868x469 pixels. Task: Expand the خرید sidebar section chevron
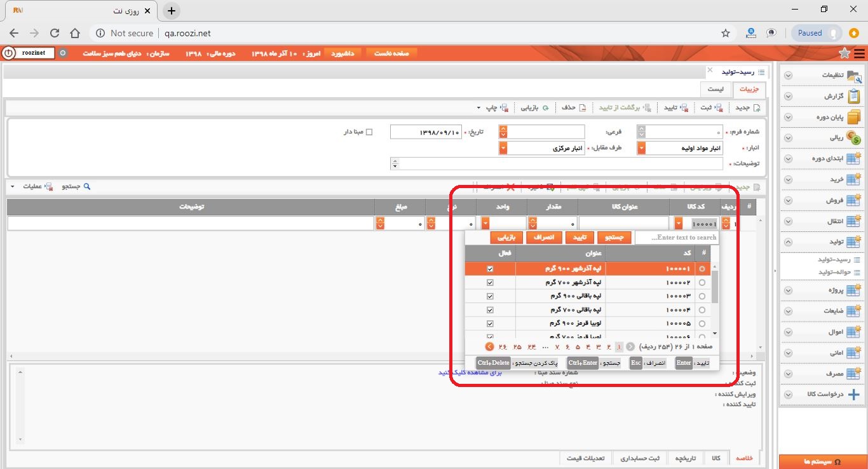pyautogui.click(x=788, y=180)
